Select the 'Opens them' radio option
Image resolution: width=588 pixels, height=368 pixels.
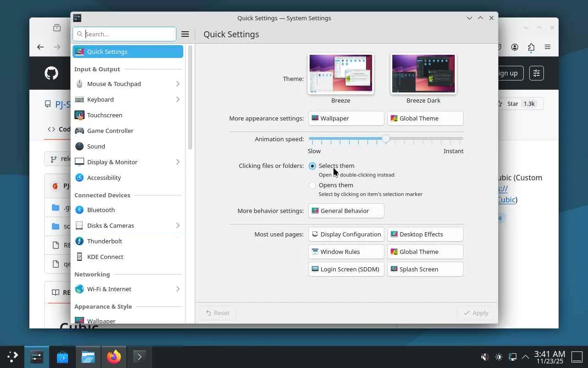(x=312, y=185)
